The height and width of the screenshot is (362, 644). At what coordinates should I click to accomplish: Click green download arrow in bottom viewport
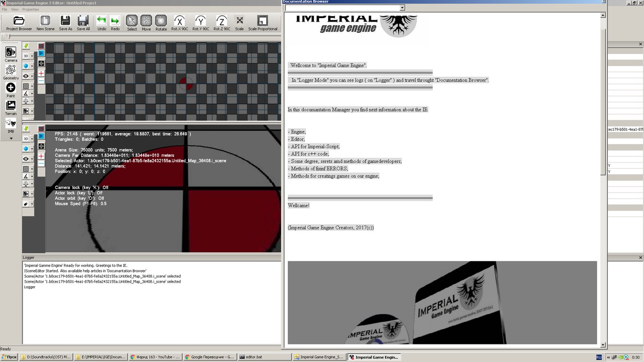(x=26, y=129)
